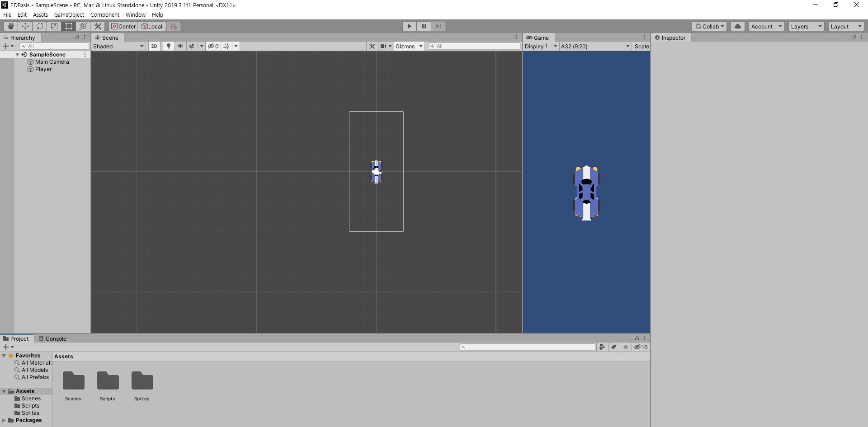Click the Project search field
The height and width of the screenshot is (427, 868).
[528, 347]
